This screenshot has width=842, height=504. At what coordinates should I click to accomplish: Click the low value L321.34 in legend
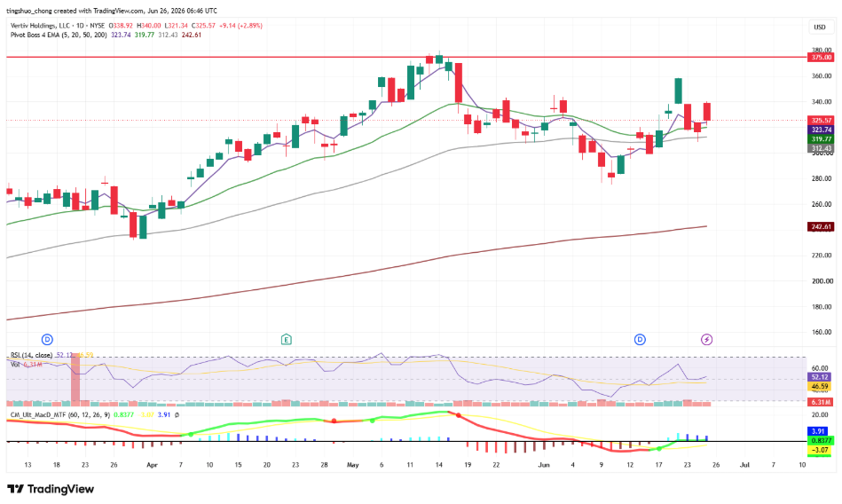177,25
